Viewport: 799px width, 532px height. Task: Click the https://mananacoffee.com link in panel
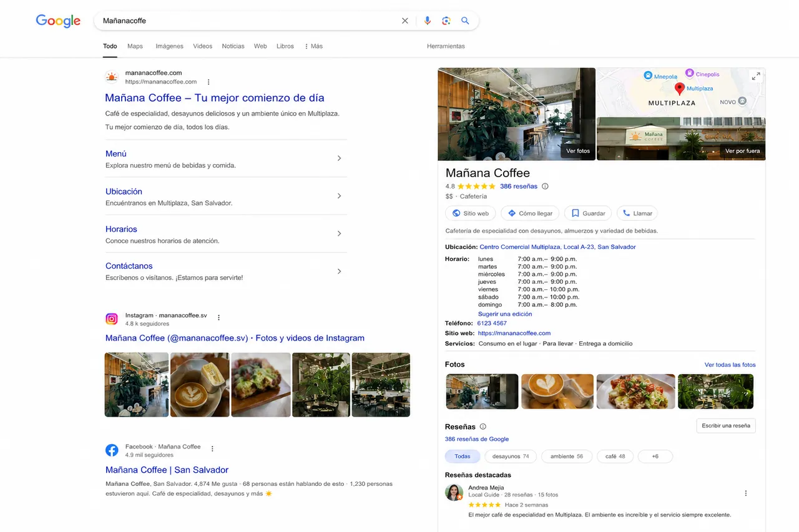tap(514, 334)
